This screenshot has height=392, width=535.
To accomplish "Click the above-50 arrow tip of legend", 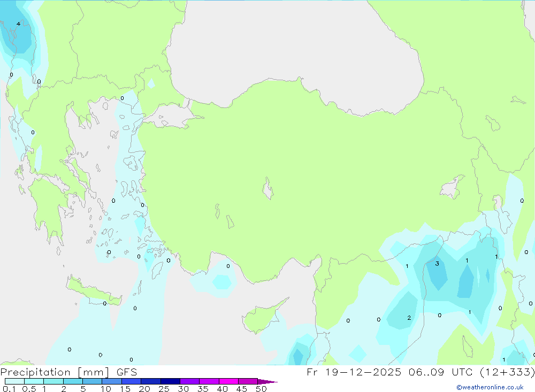I will (x=267, y=382).
